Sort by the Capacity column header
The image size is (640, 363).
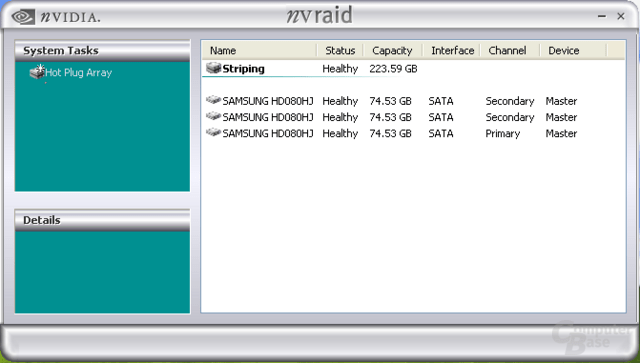392,51
